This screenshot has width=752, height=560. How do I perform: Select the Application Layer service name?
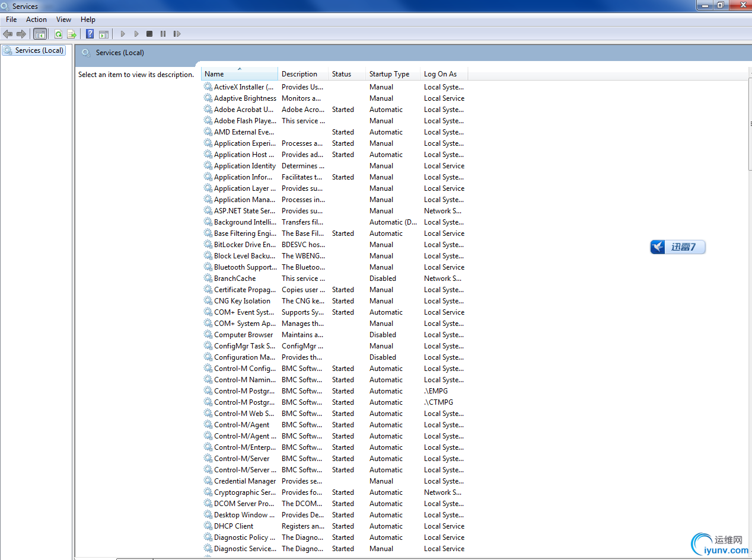pyautogui.click(x=245, y=188)
